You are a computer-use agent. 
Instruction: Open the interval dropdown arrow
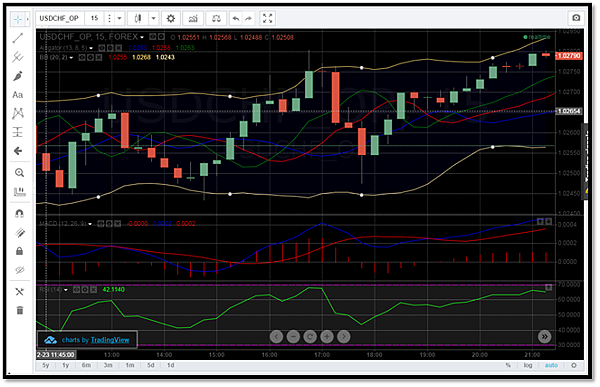click(119, 18)
